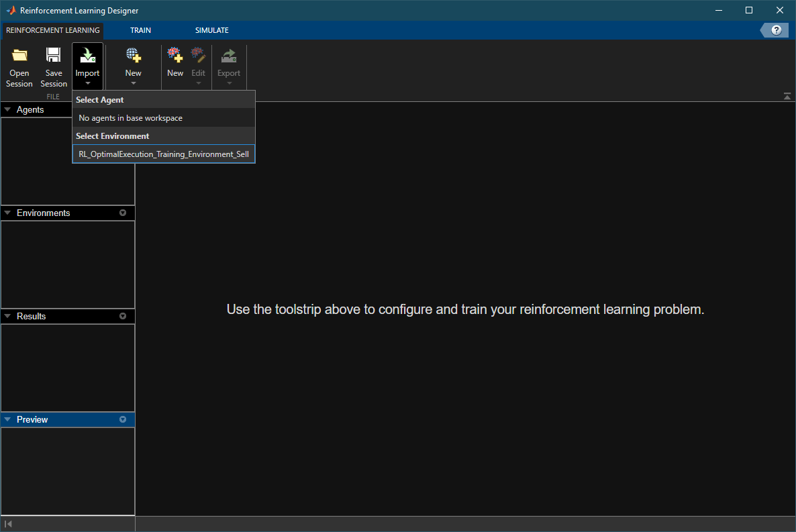
Task: Switch to the SIMULATE tab
Action: [211, 30]
